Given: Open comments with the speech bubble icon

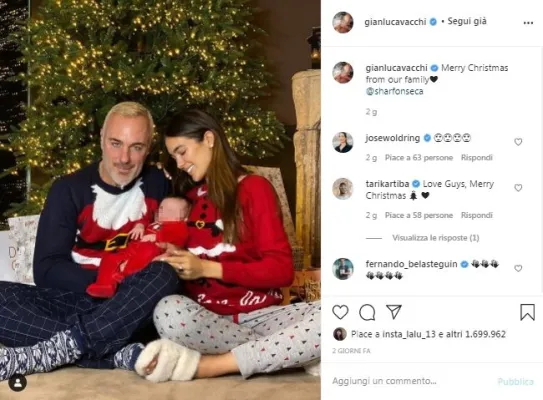Looking at the screenshot, I should click(x=367, y=312).
